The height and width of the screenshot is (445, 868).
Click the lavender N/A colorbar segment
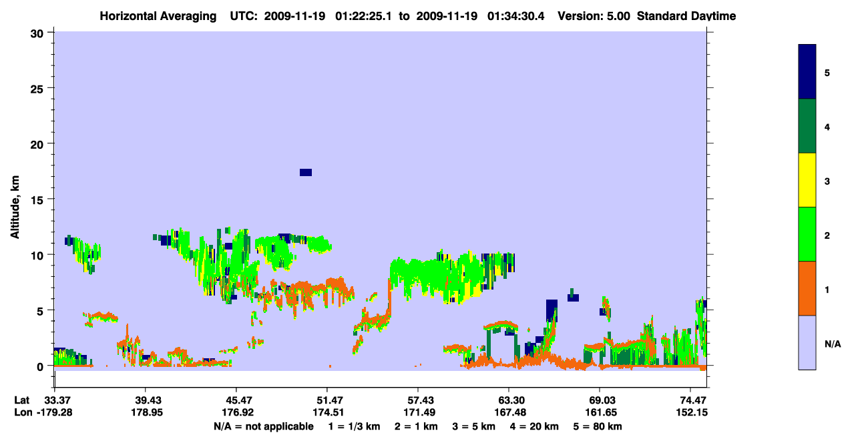coord(807,342)
